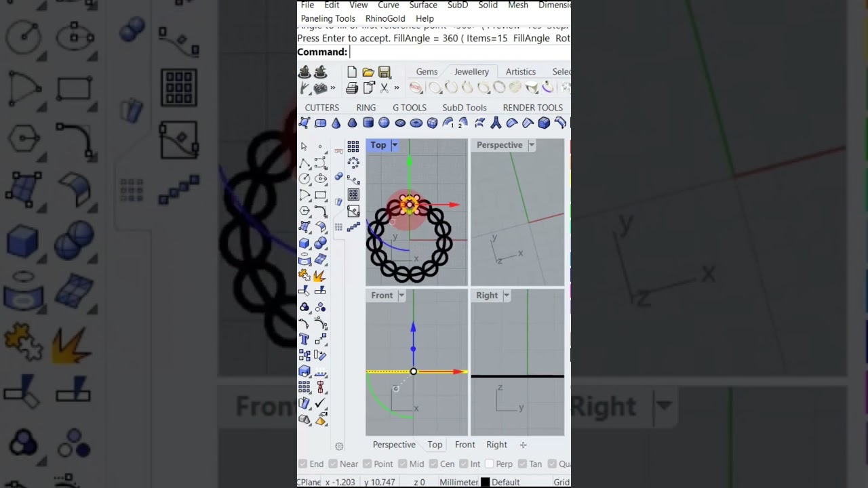
Task: Click the Print icon
Action: (352, 87)
